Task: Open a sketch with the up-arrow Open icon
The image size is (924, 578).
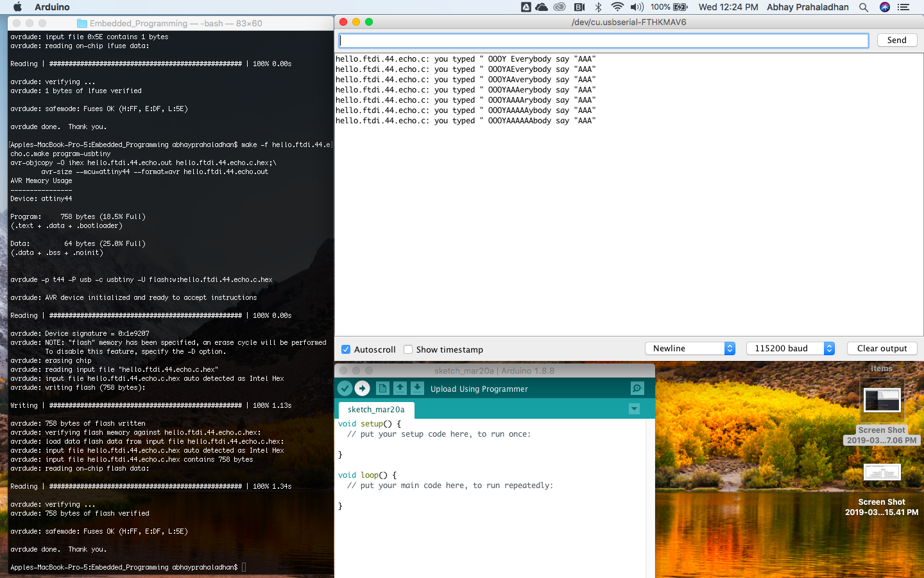Action: [x=400, y=388]
